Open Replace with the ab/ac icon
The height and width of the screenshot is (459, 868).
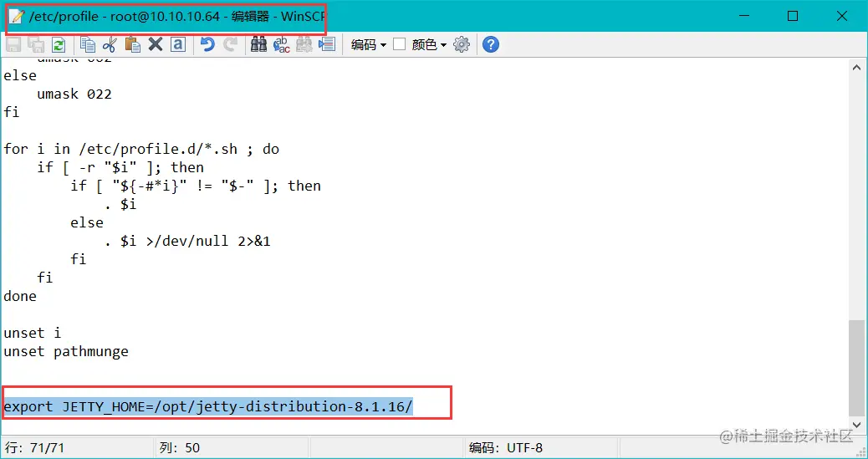[x=282, y=44]
